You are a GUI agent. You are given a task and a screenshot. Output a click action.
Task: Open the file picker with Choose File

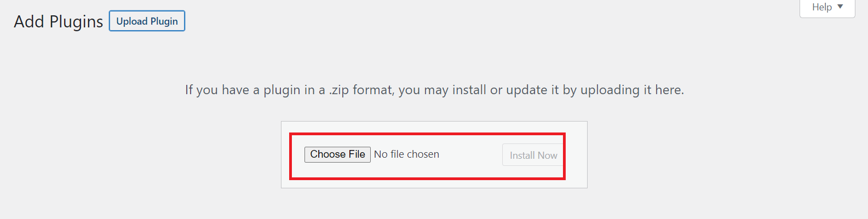(x=337, y=154)
